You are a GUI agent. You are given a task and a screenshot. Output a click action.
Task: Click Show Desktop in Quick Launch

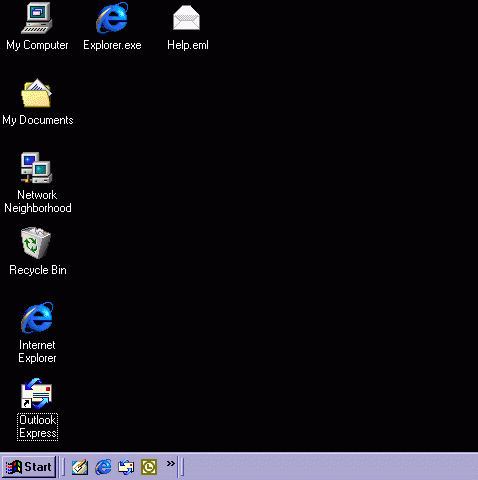point(80,467)
